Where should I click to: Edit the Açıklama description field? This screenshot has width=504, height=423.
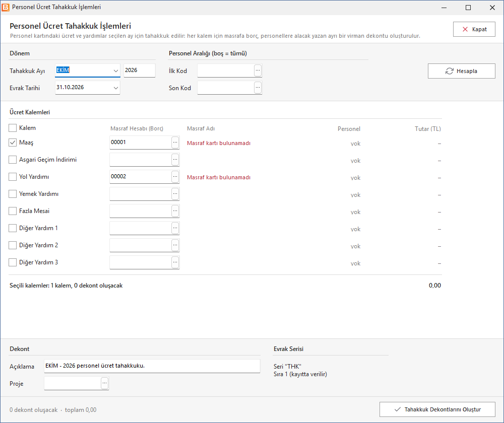[x=152, y=366]
